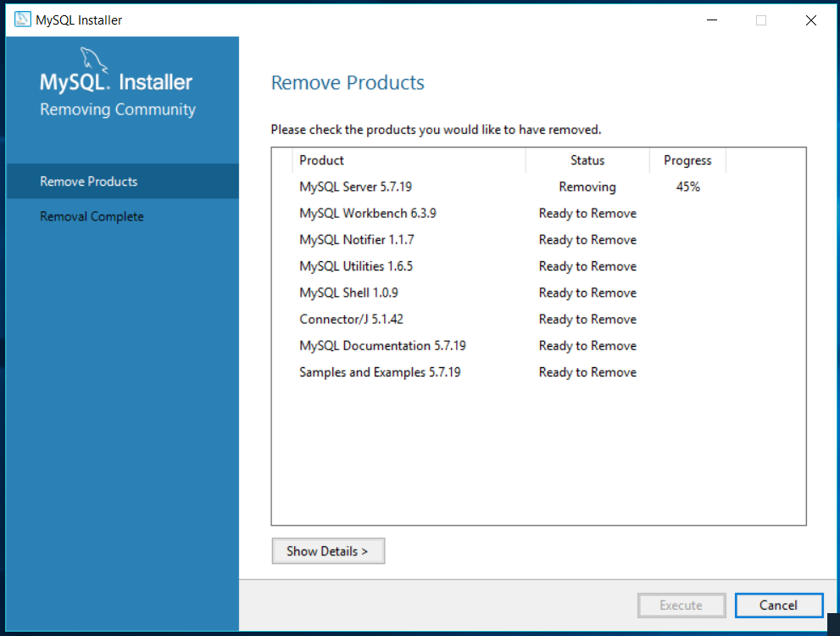Screen dimensions: 840x636
Task: Click Ready to Remove status for Notifier
Action: coord(587,239)
